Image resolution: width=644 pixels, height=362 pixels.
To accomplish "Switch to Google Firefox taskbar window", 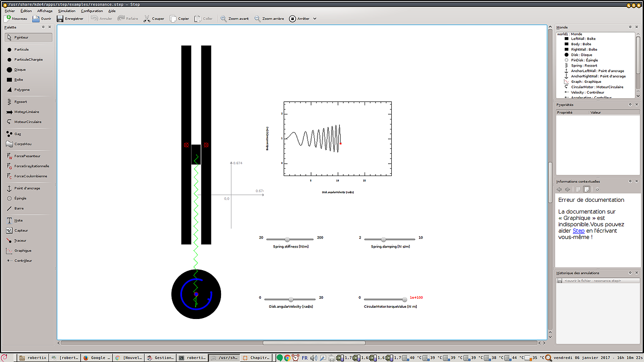I will (x=96, y=357).
